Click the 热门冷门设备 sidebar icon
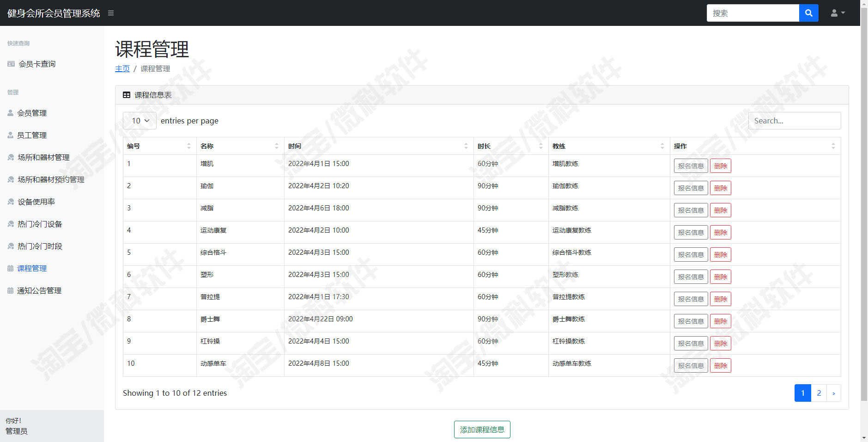Viewport: 868px width, 442px height. click(11, 224)
